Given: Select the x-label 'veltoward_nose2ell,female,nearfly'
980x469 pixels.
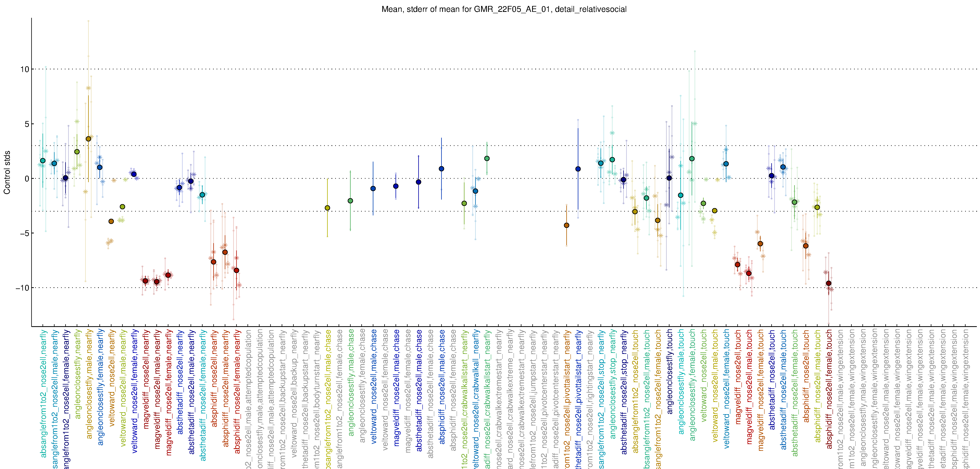Looking at the screenshot, I should tap(134, 391).
